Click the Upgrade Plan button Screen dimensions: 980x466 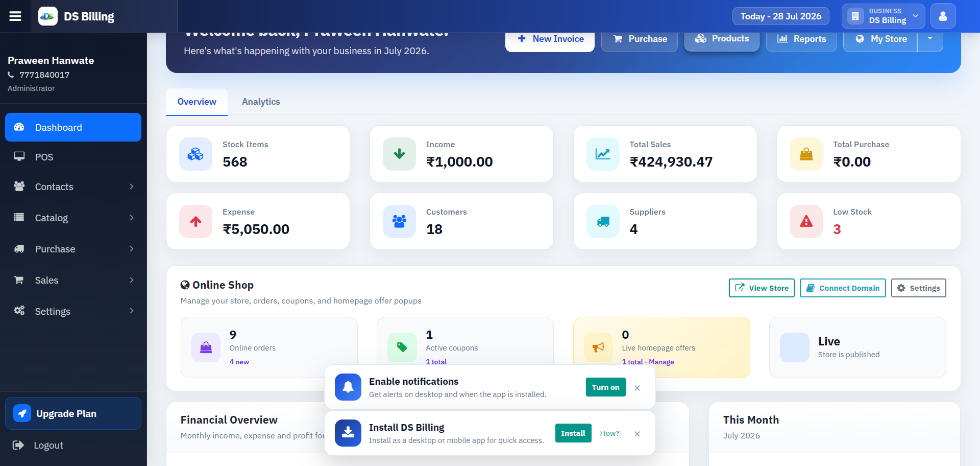click(73, 413)
